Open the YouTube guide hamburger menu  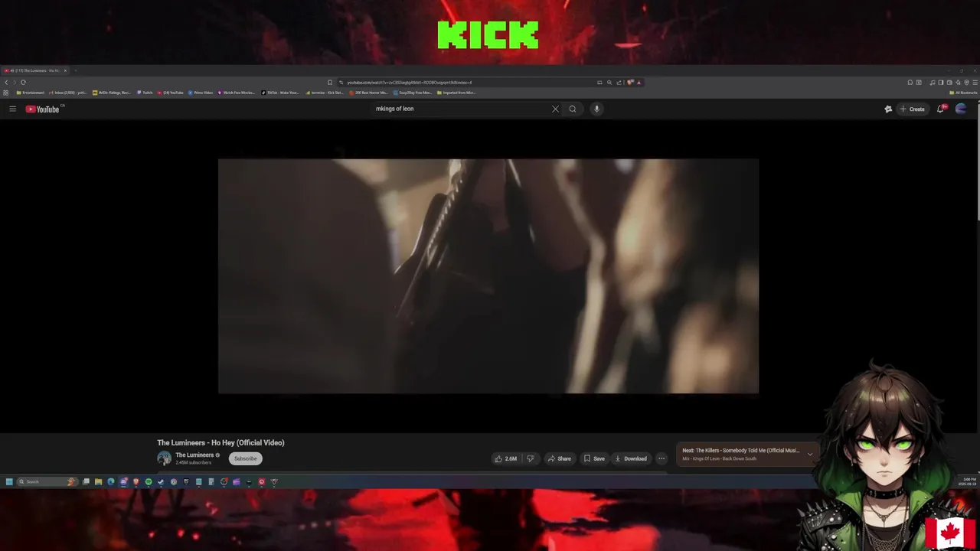point(12,109)
